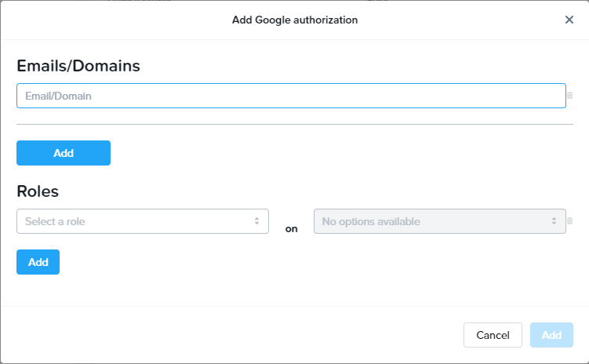Click the trash icon beside the roles row
Screen dimensions: 589x364
tap(570, 221)
